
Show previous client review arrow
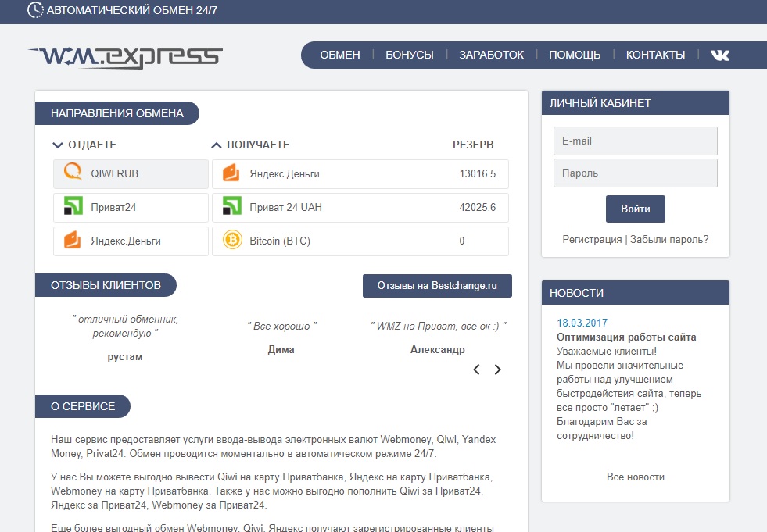pos(476,370)
